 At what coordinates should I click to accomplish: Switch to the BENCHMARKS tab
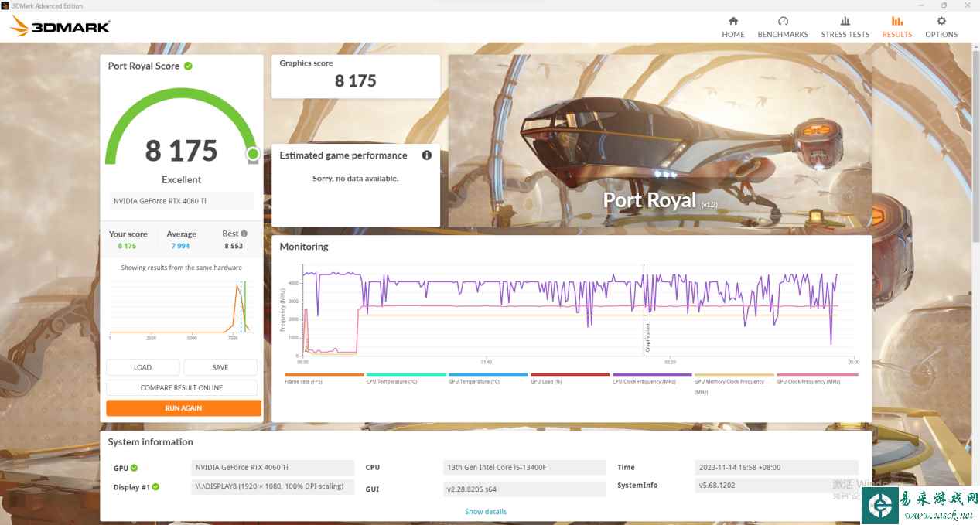click(x=783, y=27)
